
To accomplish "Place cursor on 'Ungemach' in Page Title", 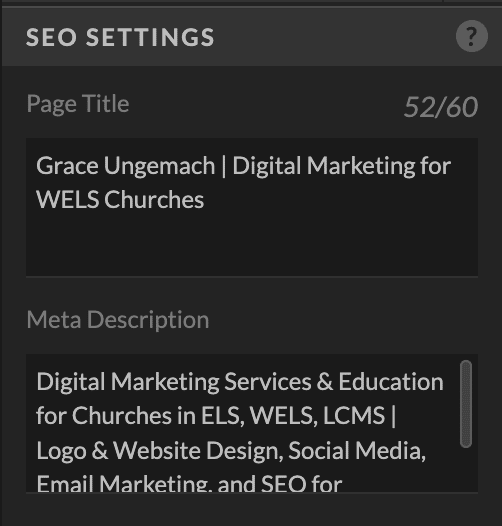I will 159,166.
